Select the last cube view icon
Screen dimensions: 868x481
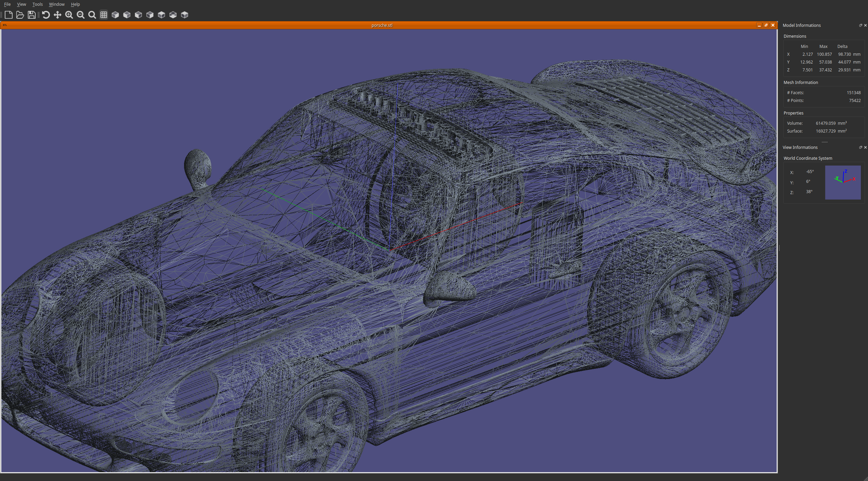[184, 15]
